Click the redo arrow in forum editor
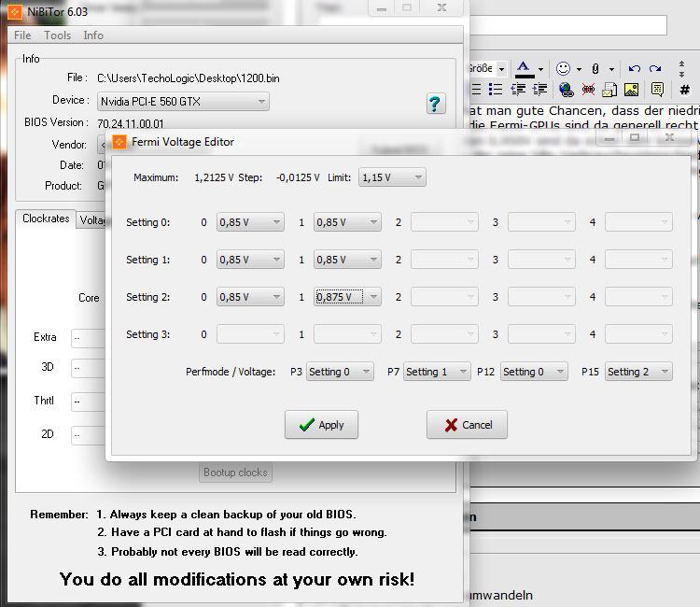 click(655, 68)
